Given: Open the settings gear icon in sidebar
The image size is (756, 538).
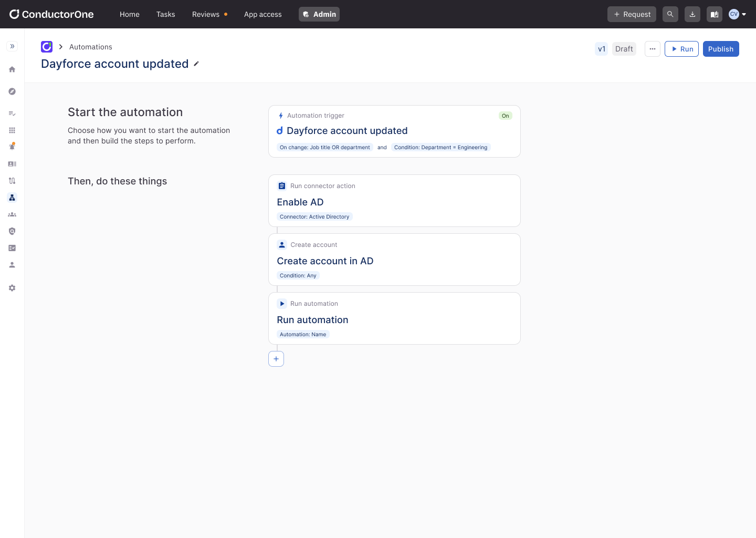Looking at the screenshot, I should [x=12, y=288].
